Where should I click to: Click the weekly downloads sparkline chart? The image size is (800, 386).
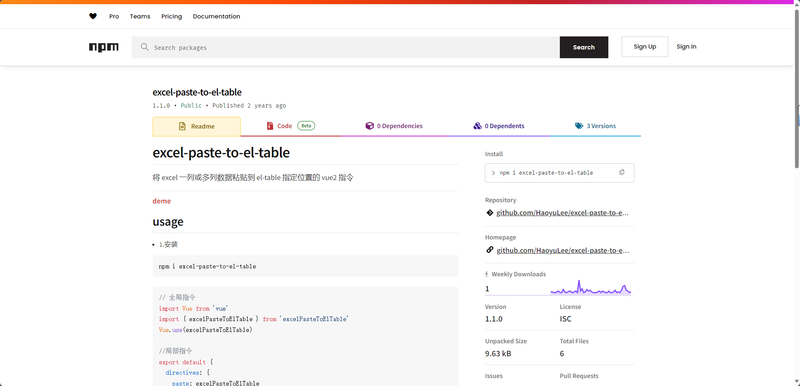coord(591,288)
